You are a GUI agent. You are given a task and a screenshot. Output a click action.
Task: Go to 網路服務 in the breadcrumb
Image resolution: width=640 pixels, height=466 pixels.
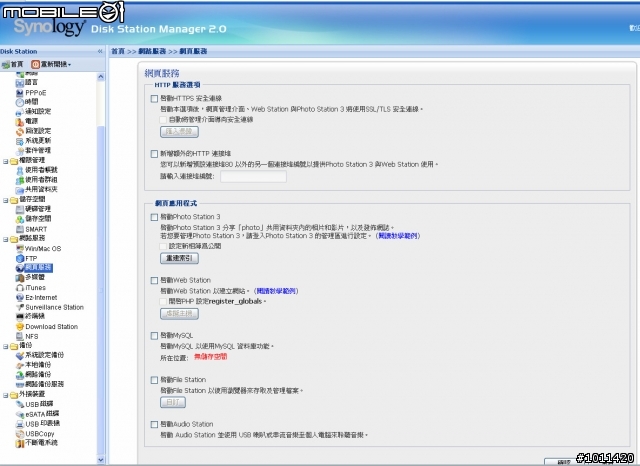(152, 51)
